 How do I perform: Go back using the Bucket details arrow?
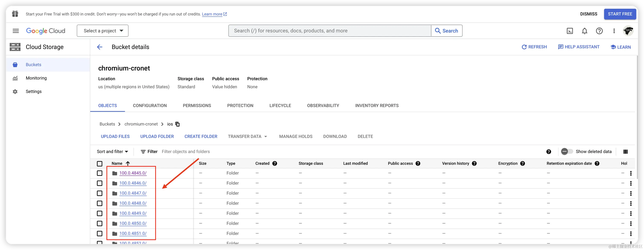click(100, 47)
